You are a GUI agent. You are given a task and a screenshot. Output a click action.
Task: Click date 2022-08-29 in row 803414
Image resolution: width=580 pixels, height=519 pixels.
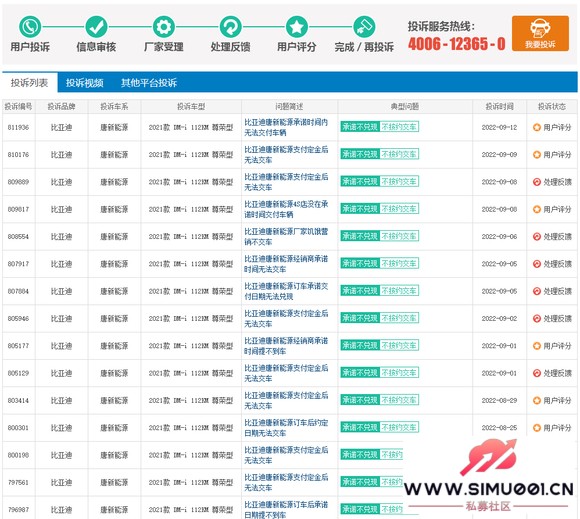coord(499,400)
